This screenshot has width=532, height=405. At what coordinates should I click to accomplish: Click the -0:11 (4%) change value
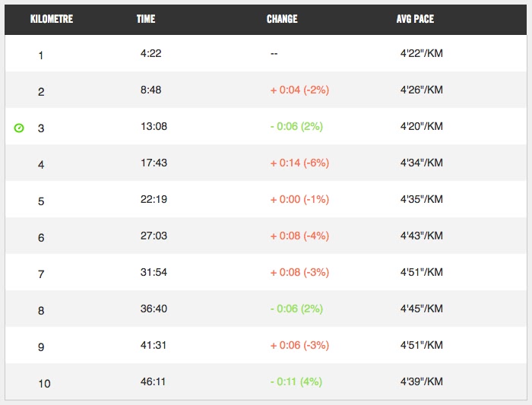(x=296, y=381)
